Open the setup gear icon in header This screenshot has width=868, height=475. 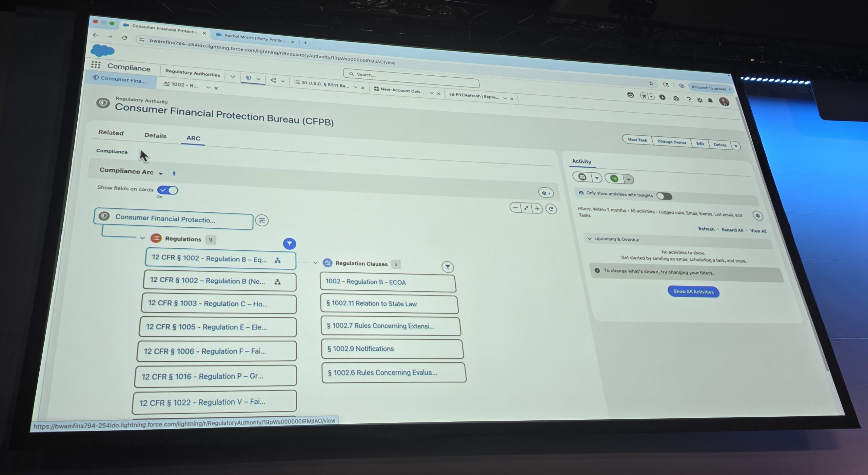point(699,100)
